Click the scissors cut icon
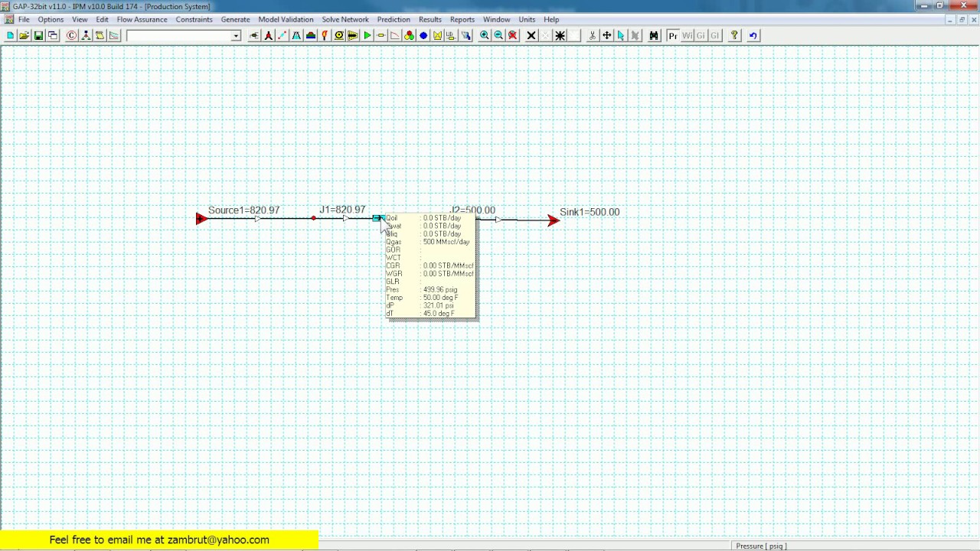The width and height of the screenshot is (980, 551). [592, 35]
